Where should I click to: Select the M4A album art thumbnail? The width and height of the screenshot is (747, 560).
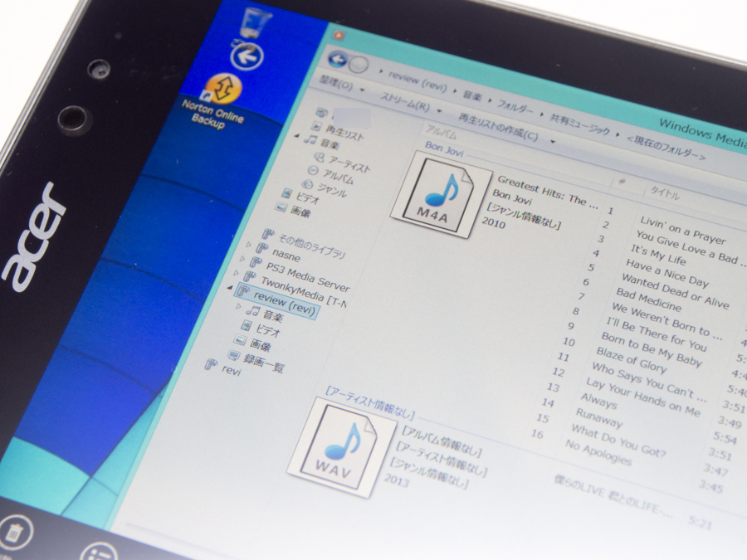click(441, 195)
